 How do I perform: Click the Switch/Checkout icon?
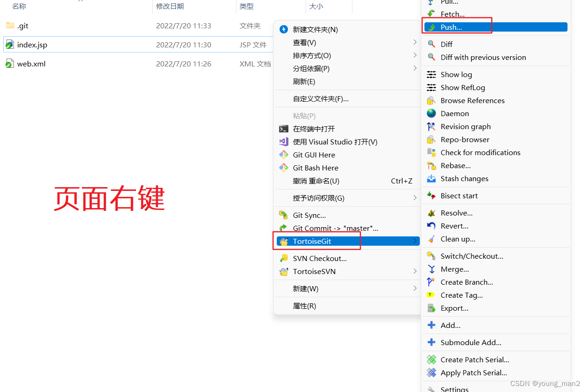pos(431,256)
